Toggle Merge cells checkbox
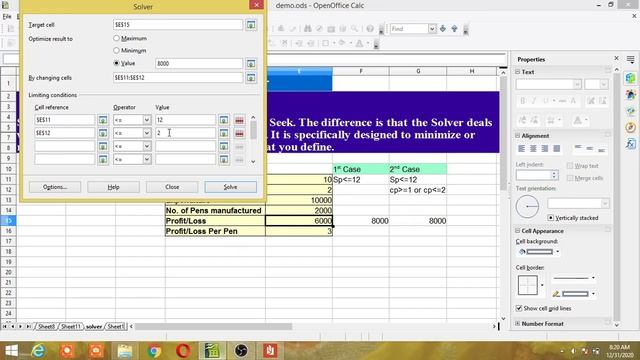The image size is (640, 360). pos(570,178)
